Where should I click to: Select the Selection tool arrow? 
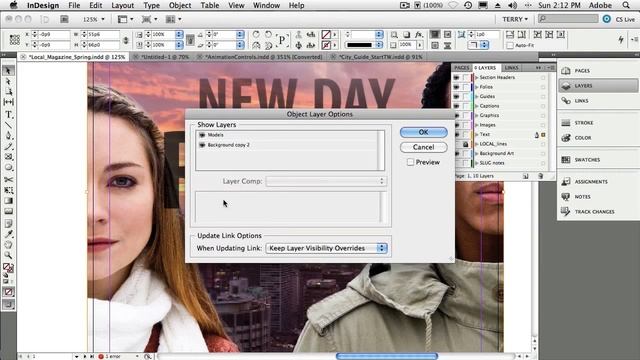click(8, 71)
